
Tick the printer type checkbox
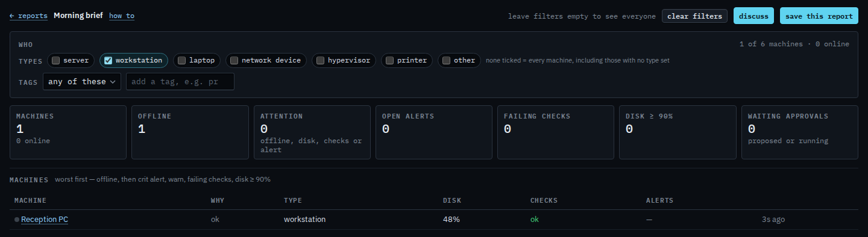pyautogui.click(x=390, y=60)
